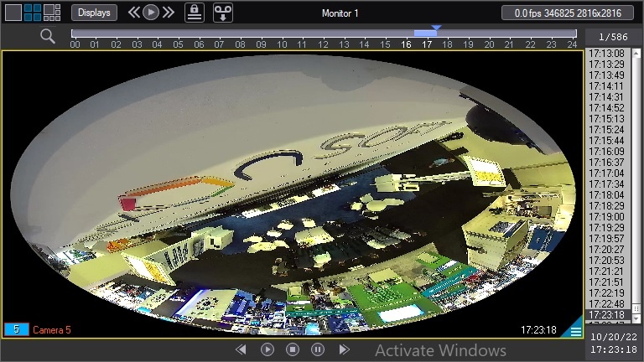
Task: Stop playback with the square button
Action: pyautogui.click(x=293, y=349)
